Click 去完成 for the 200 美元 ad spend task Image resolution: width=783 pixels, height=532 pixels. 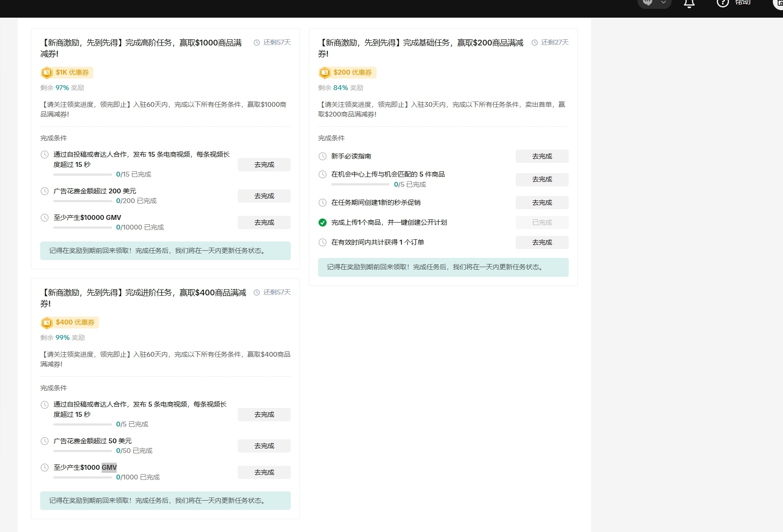(x=264, y=196)
